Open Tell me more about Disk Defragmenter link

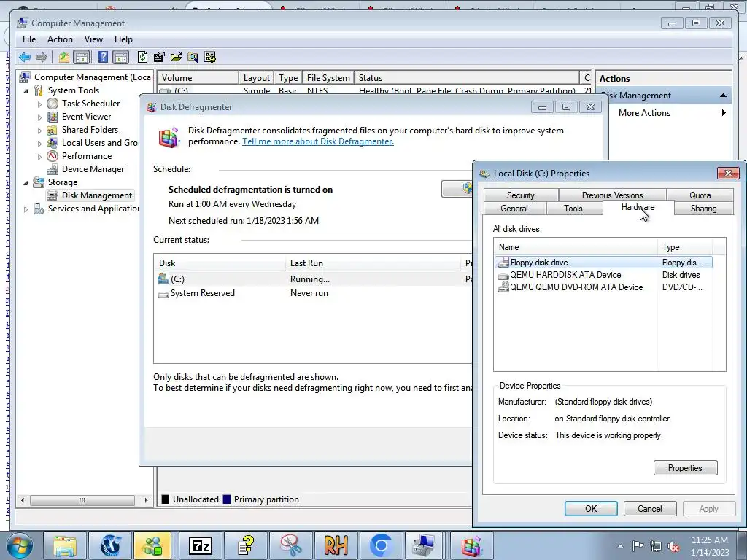[x=318, y=141]
